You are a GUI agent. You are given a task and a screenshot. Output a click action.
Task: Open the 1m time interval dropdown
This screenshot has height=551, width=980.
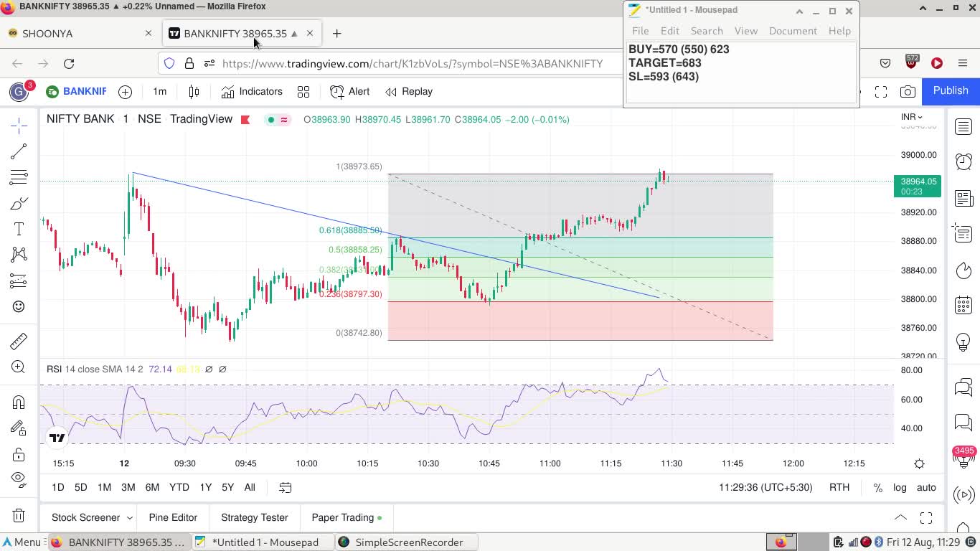159,92
